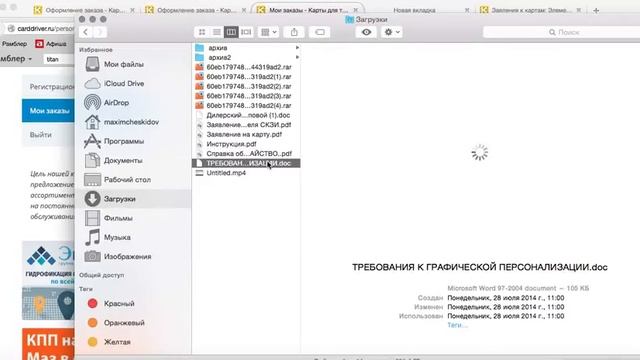Open Афиша bookmark in browser
The image size is (640, 360).
pos(51,43)
